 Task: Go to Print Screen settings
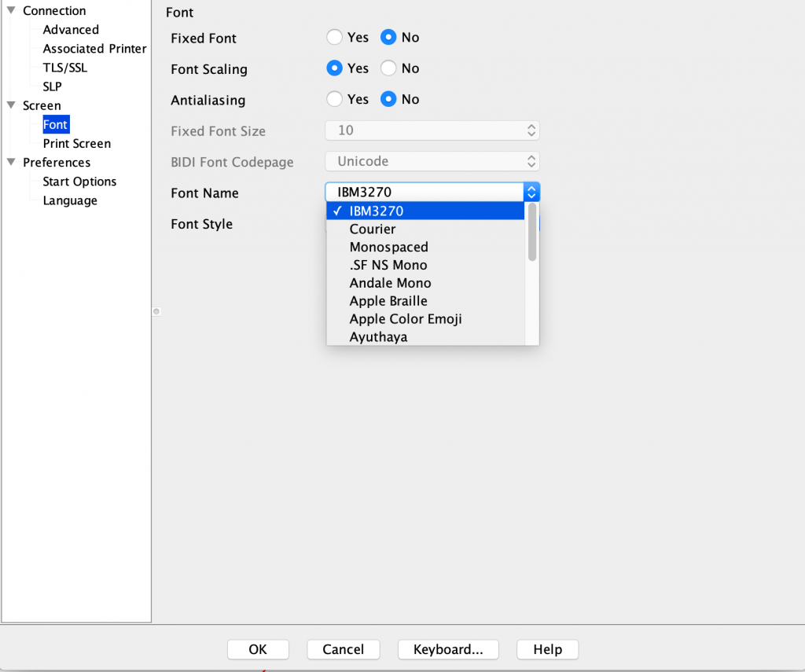pyautogui.click(x=76, y=144)
